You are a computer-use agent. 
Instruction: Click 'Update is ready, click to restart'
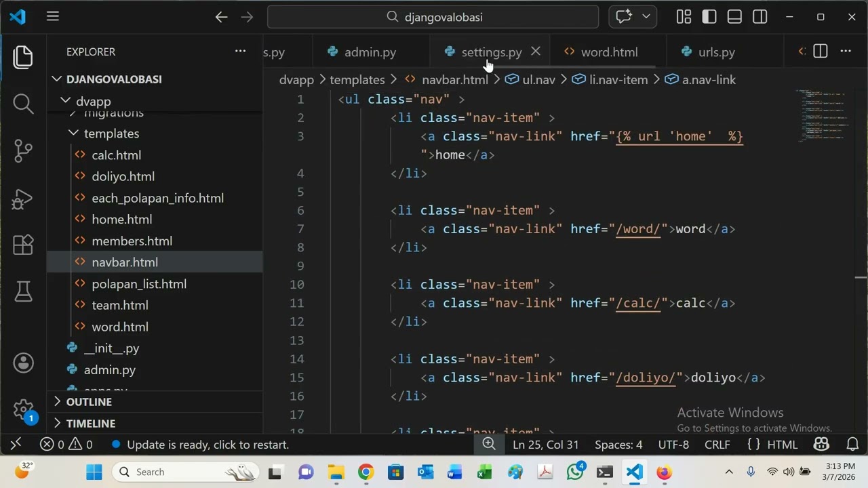[x=201, y=445]
